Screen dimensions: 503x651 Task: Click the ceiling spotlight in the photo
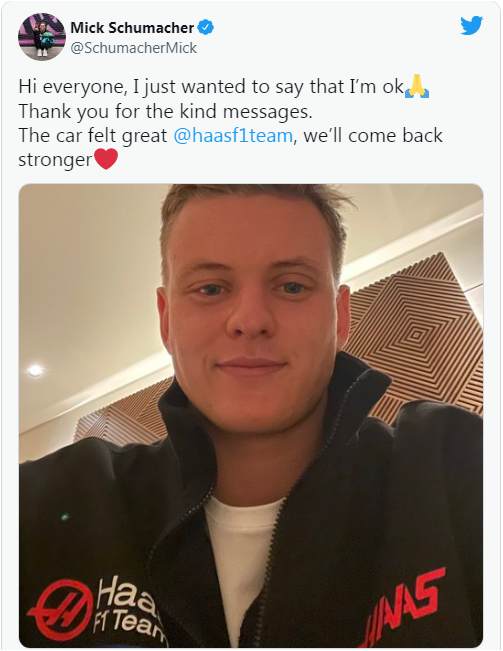pyautogui.click(x=34, y=370)
